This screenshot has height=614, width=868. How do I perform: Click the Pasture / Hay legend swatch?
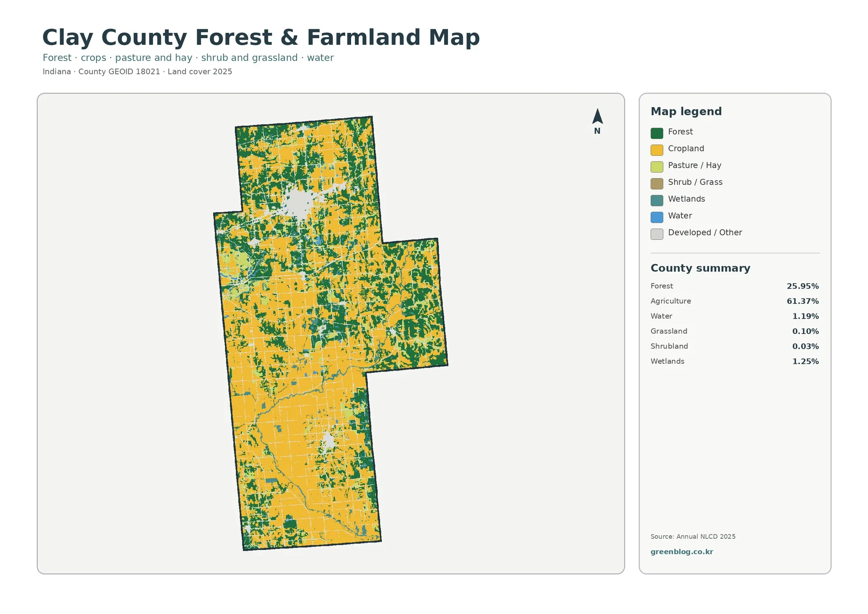click(x=657, y=167)
